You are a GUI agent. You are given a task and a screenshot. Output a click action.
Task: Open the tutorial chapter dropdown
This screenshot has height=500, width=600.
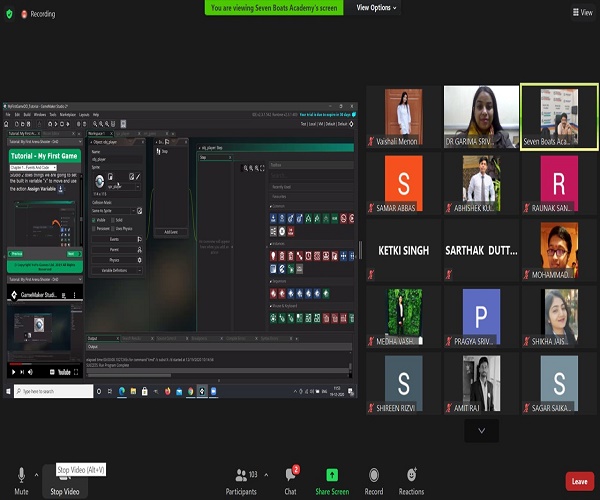(33, 168)
